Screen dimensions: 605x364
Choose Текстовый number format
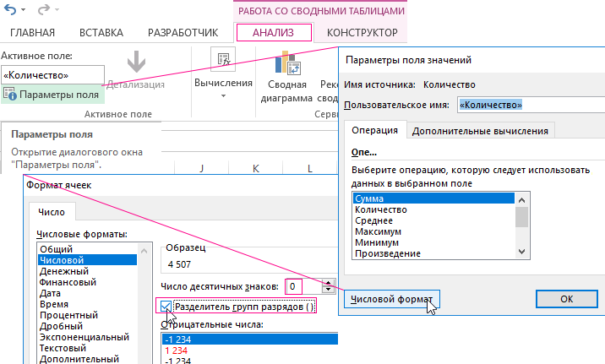point(88,348)
